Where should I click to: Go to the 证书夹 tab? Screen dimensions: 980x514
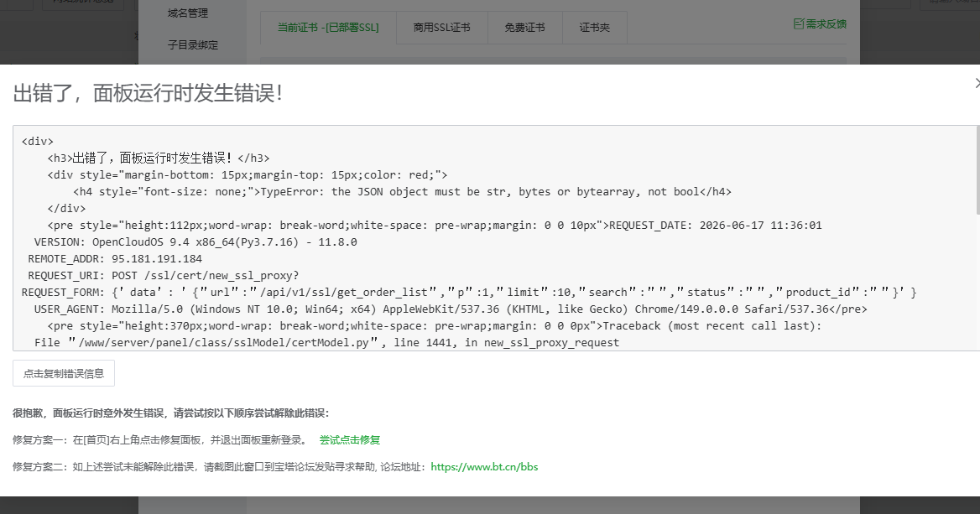(x=594, y=28)
